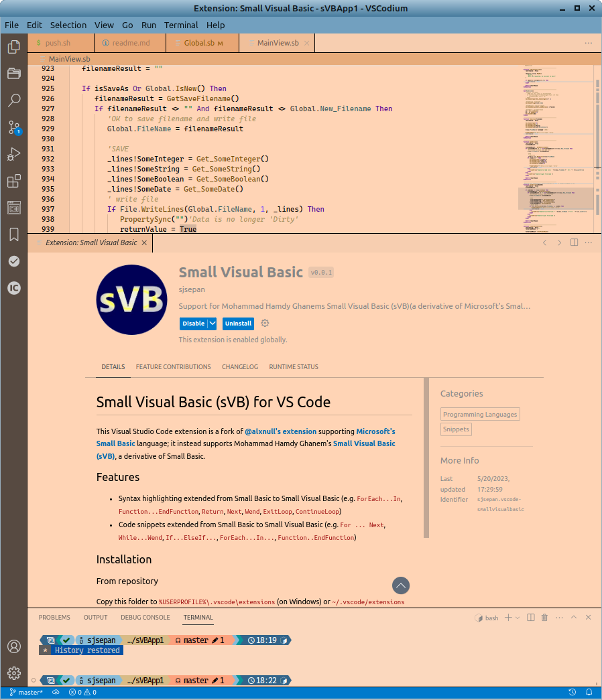602x700 pixels.
Task: Click the notifications bell in the status bar
Action: [x=589, y=692]
